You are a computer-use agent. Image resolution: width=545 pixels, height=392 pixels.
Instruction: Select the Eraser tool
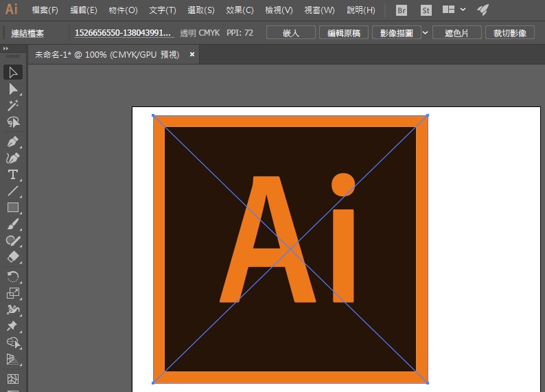point(13,257)
